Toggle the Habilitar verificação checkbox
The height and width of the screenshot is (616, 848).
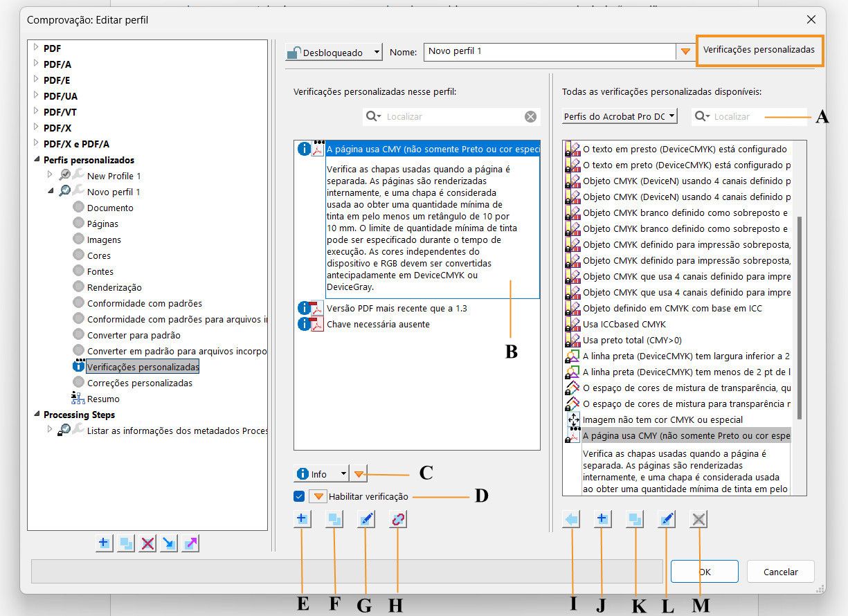[299, 496]
